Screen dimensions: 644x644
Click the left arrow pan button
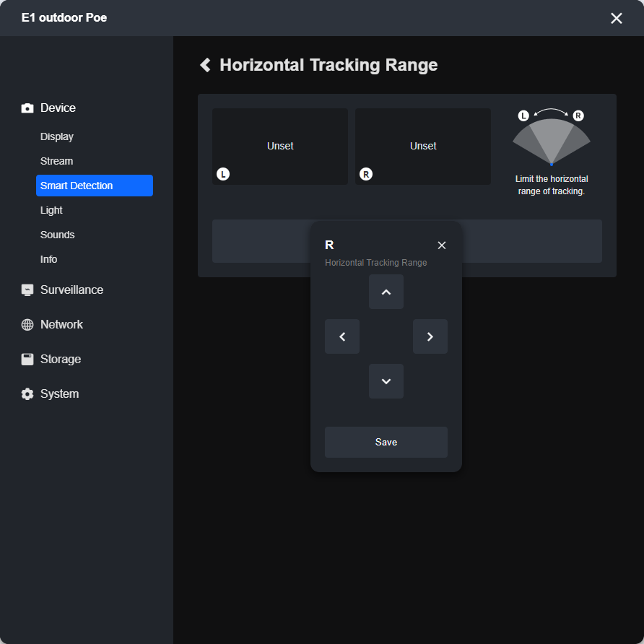tap(342, 336)
